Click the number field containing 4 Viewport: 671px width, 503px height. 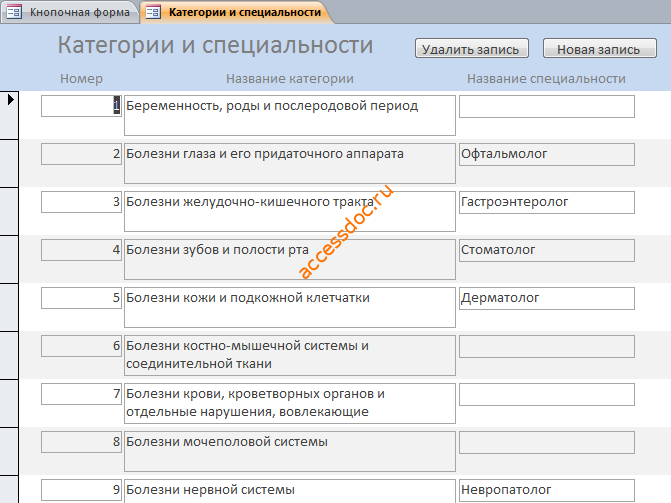click(x=81, y=250)
